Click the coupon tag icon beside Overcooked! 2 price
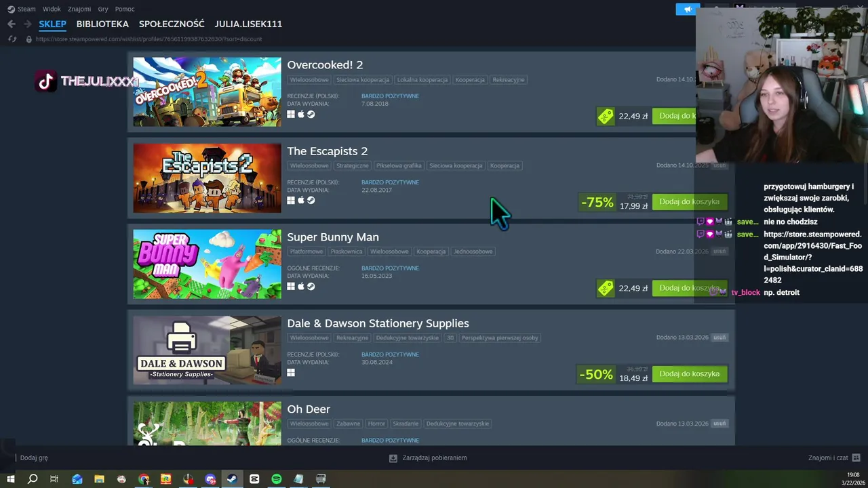Image resolution: width=868 pixels, height=488 pixels. (x=606, y=117)
